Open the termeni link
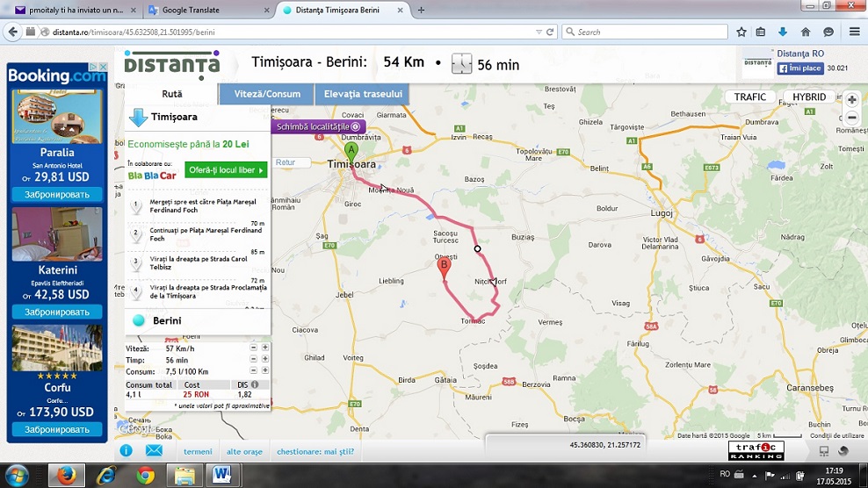The image size is (868, 488). pos(198,451)
